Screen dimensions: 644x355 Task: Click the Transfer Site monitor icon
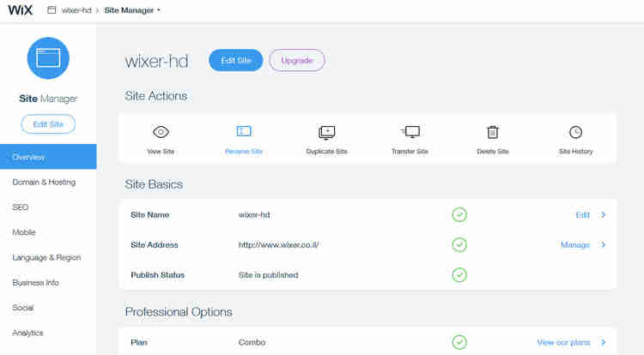tap(410, 131)
